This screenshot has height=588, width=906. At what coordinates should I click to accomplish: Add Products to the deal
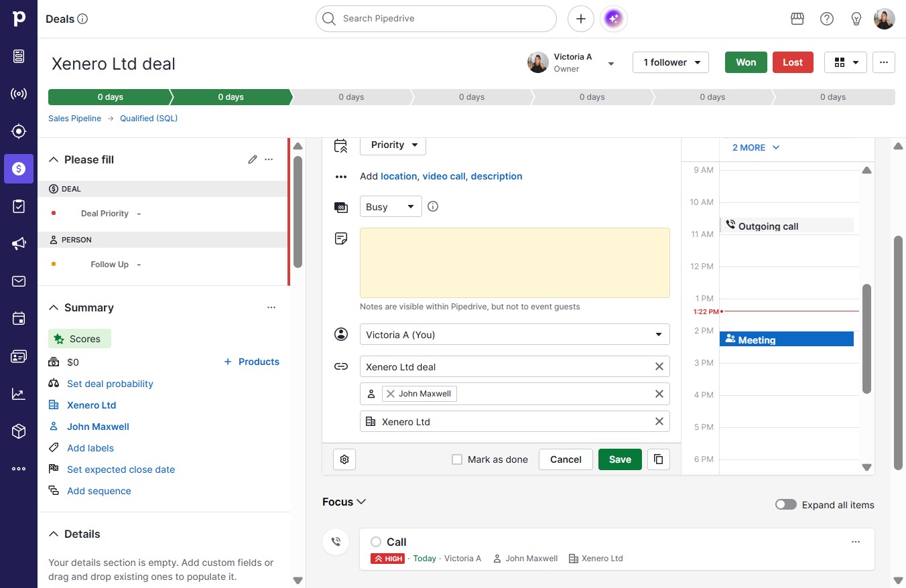[251, 362]
